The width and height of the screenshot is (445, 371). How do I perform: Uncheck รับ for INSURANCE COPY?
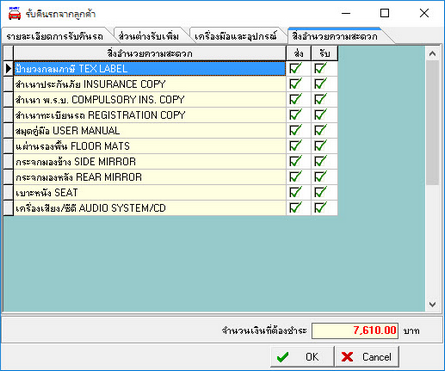click(x=320, y=84)
